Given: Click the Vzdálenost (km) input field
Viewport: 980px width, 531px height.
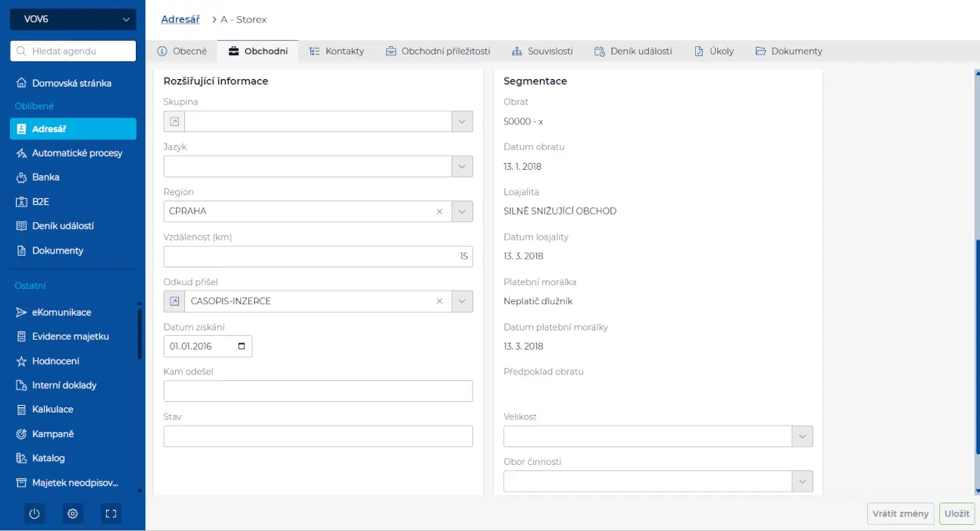Looking at the screenshot, I should tap(318, 257).
